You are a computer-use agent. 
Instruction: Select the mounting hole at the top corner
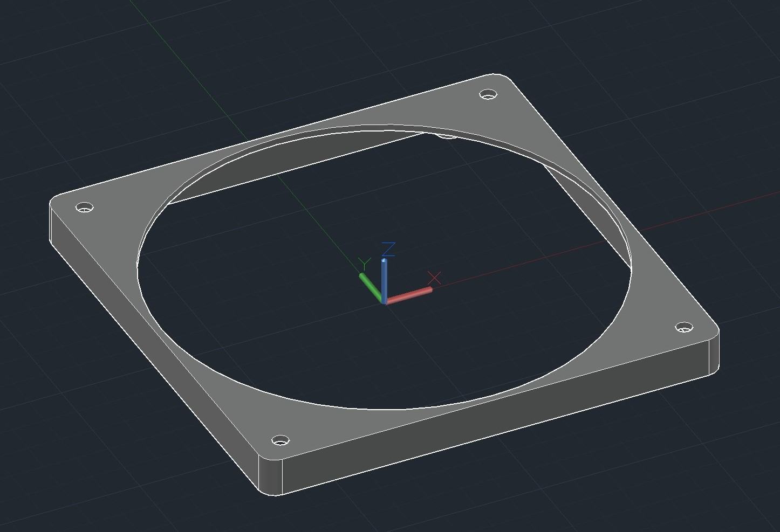[x=488, y=95]
